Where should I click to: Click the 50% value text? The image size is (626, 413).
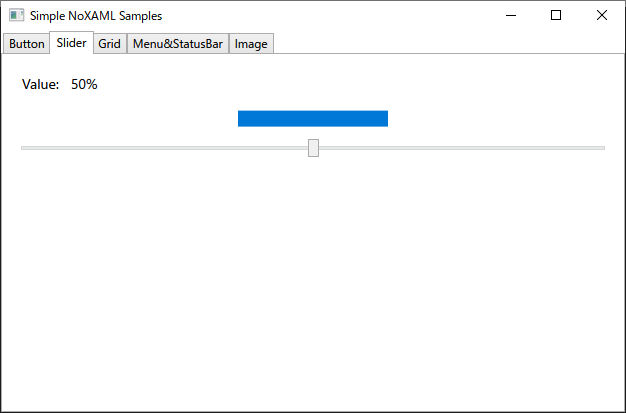(84, 84)
